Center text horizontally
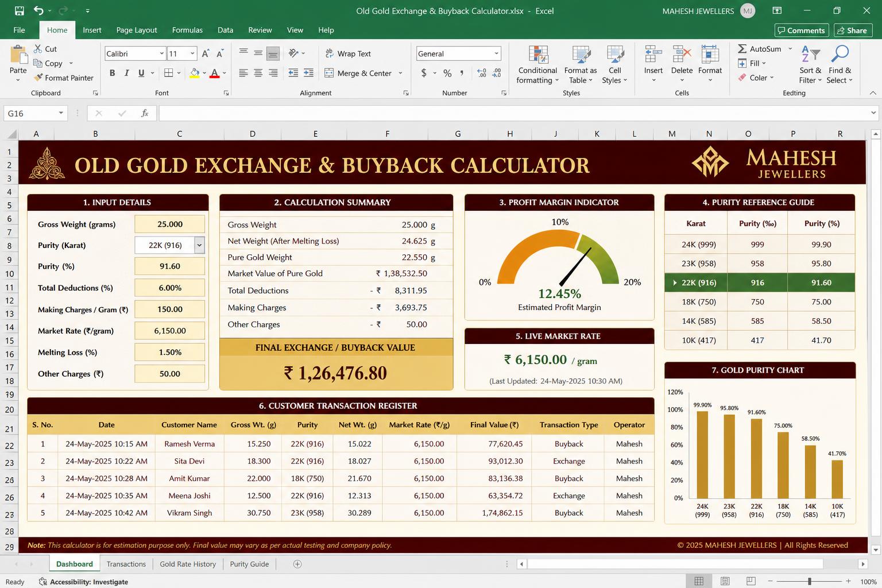Viewport: 882px width, 588px height. 258,73
